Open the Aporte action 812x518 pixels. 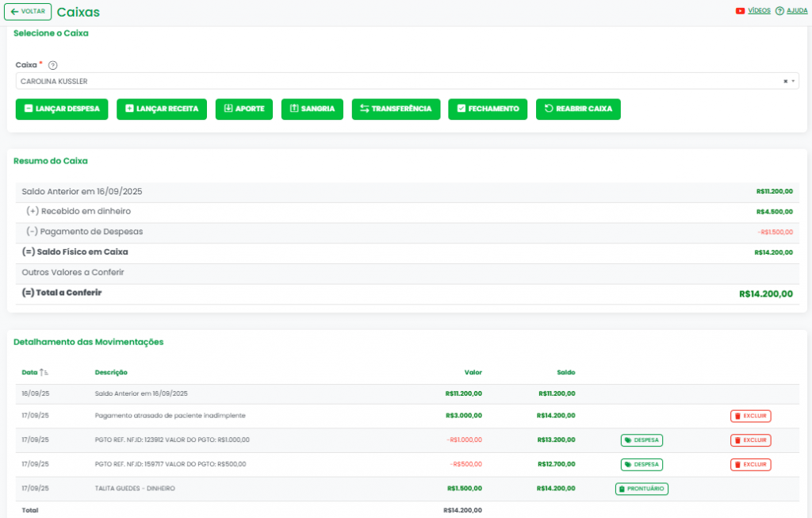click(244, 109)
